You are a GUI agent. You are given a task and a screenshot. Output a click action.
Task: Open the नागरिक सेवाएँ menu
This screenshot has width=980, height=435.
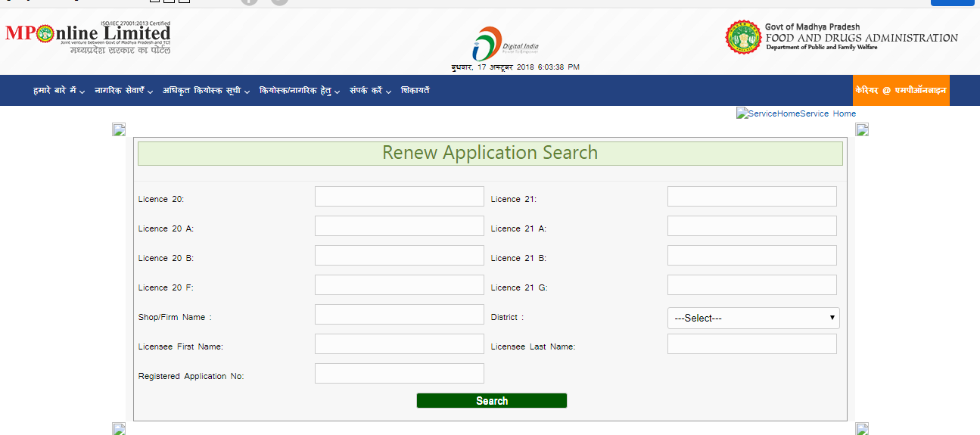point(123,91)
